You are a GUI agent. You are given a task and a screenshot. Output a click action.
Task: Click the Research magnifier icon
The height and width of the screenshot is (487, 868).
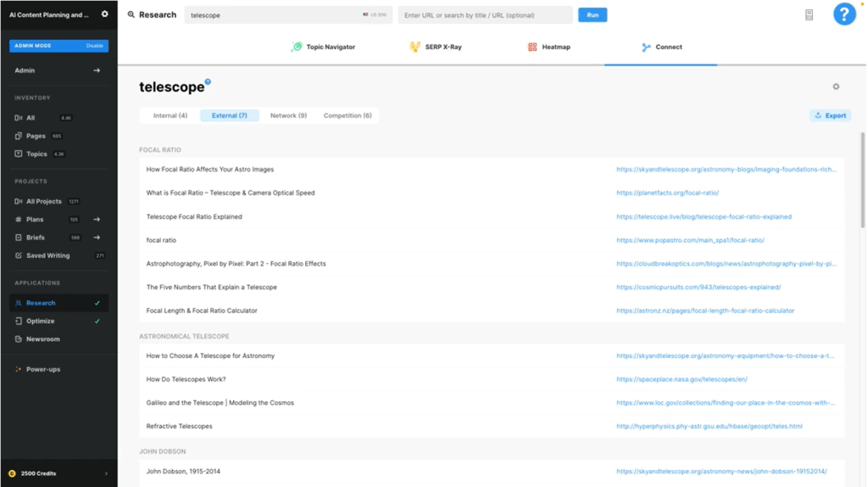[x=131, y=15]
